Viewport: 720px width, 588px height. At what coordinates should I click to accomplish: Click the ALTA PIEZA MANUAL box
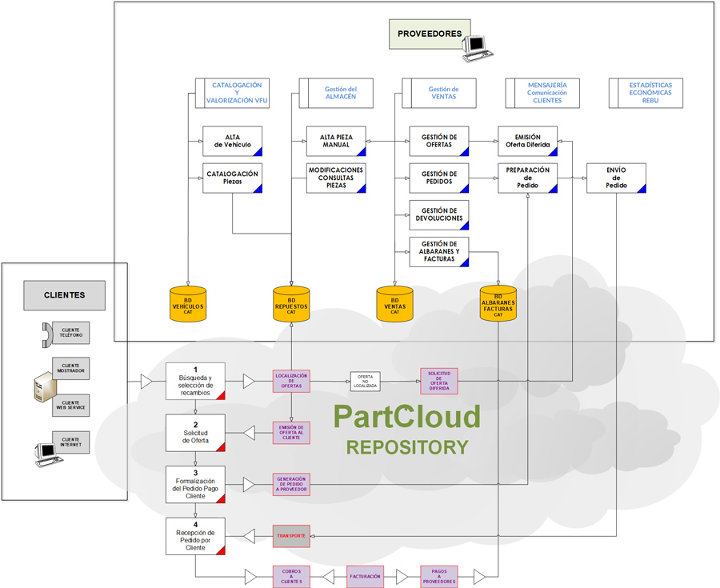pyautogui.click(x=336, y=142)
